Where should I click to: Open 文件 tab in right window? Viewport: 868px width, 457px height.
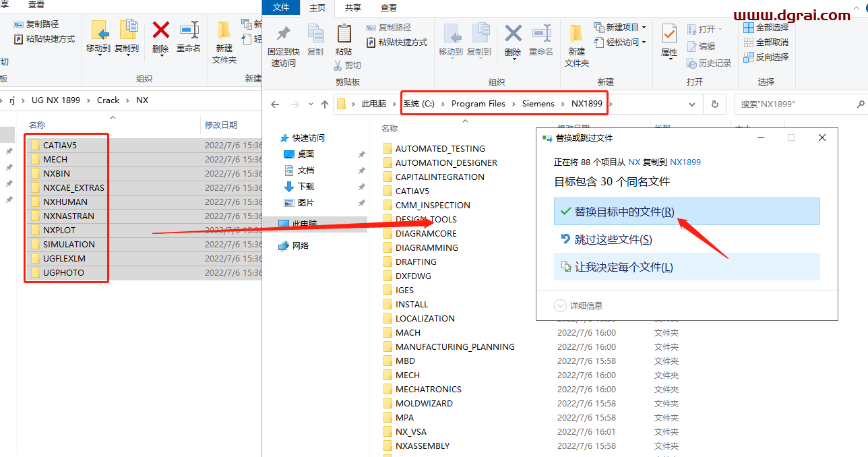(281, 7)
